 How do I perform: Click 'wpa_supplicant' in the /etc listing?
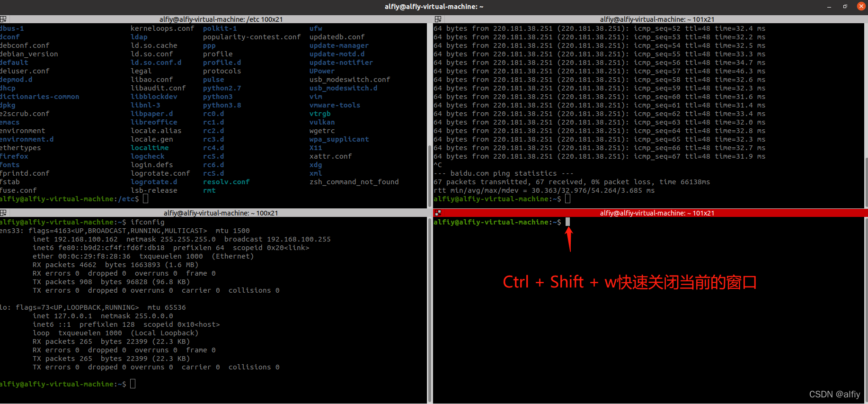[x=339, y=139]
